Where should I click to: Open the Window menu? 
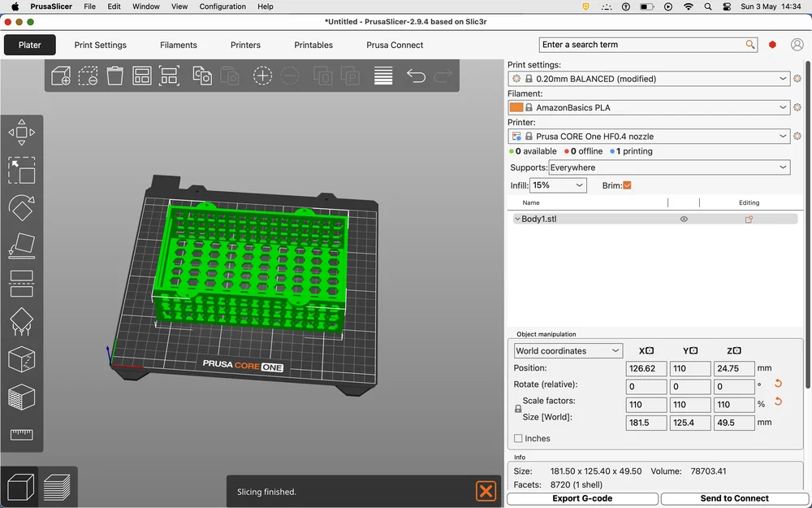146,7
